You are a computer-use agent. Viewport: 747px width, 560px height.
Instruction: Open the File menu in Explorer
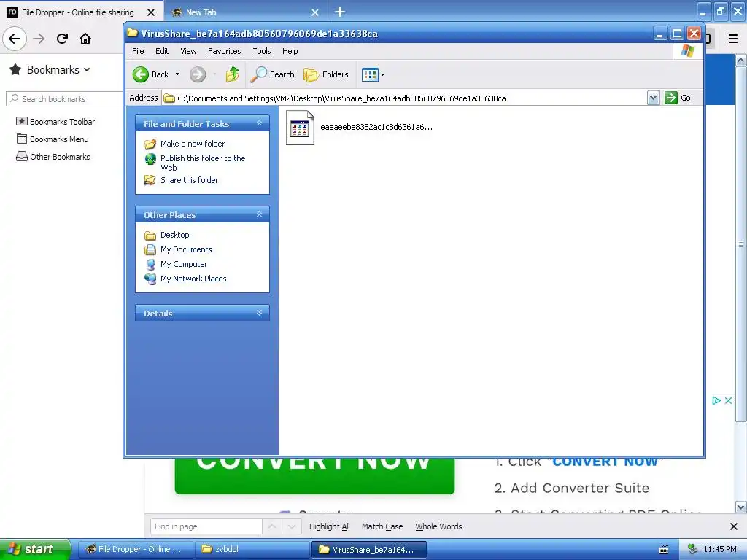click(138, 51)
